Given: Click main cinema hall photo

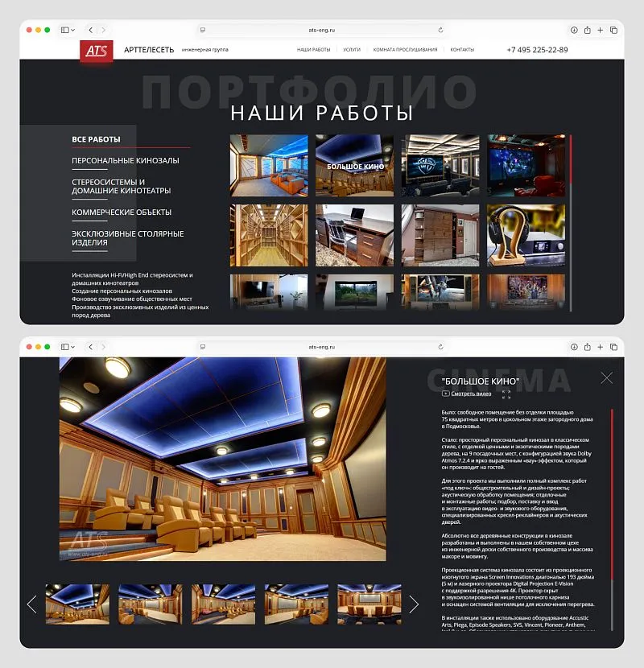Looking at the screenshot, I should 222,459.
